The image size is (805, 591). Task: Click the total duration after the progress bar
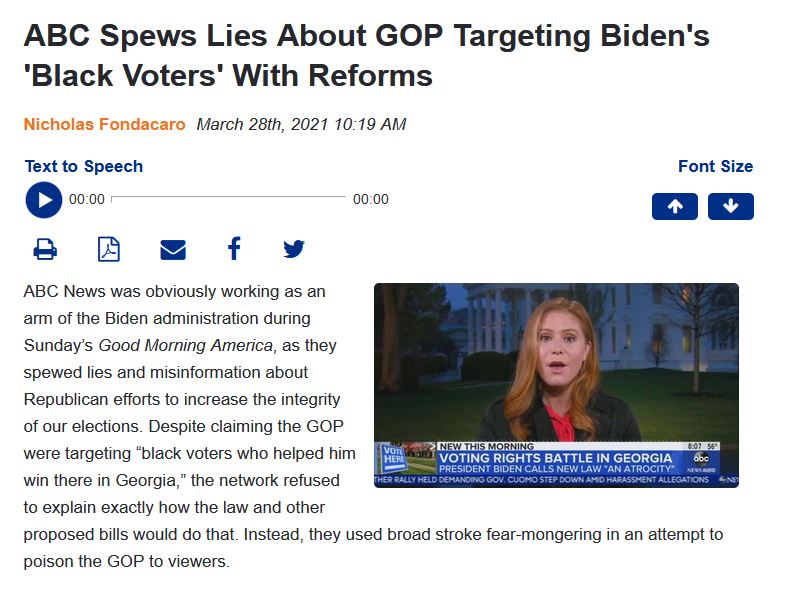371,199
